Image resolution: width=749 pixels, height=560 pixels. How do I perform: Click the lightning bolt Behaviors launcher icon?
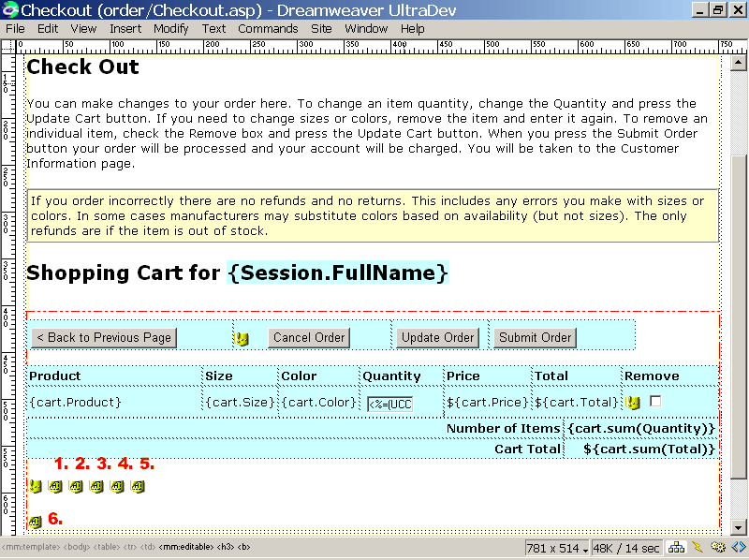[698, 548]
